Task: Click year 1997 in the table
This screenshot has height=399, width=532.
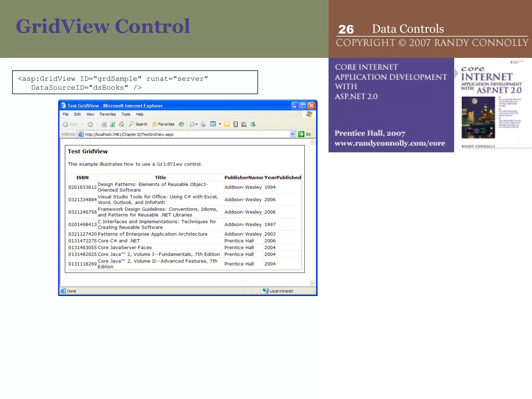Action: tap(270, 224)
